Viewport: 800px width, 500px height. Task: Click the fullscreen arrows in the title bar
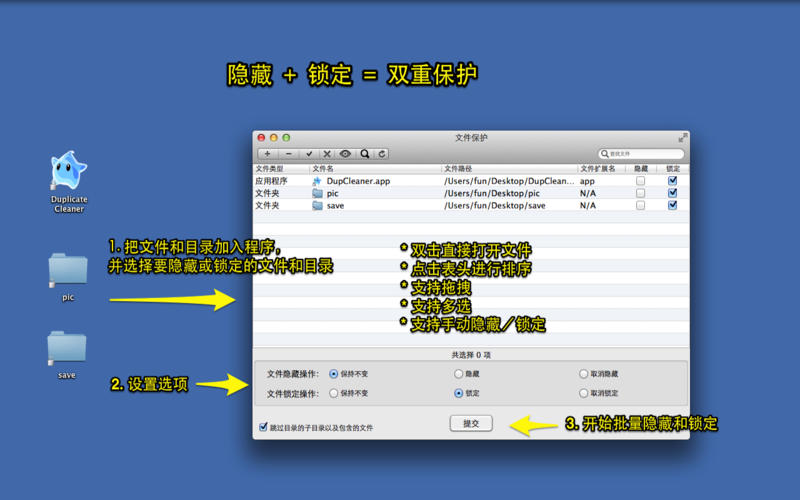[683, 138]
